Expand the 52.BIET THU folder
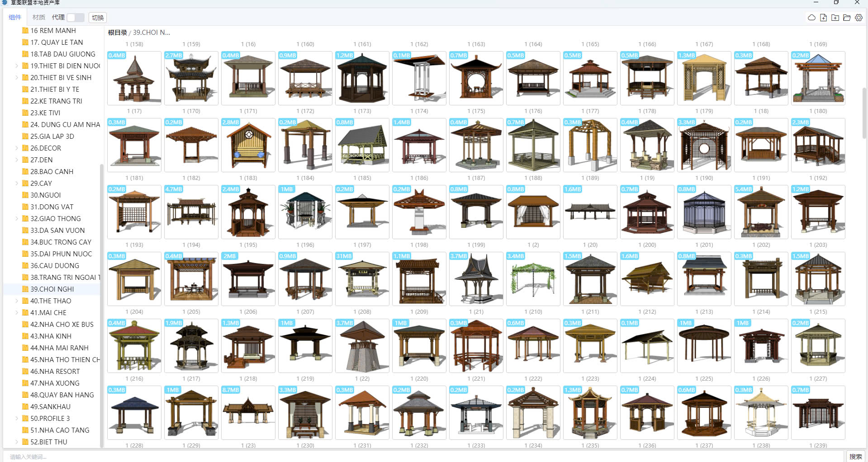868x462 pixels. click(x=17, y=442)
